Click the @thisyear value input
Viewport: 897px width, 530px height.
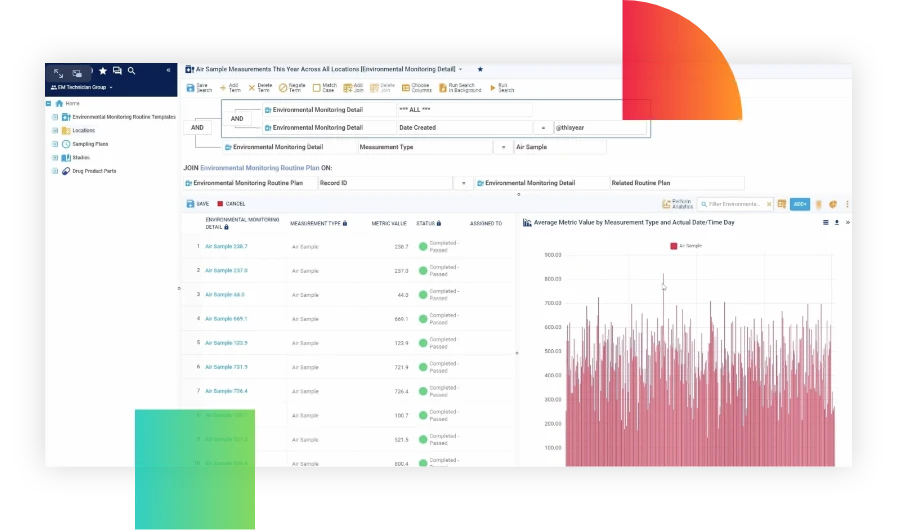click(600, 128)
